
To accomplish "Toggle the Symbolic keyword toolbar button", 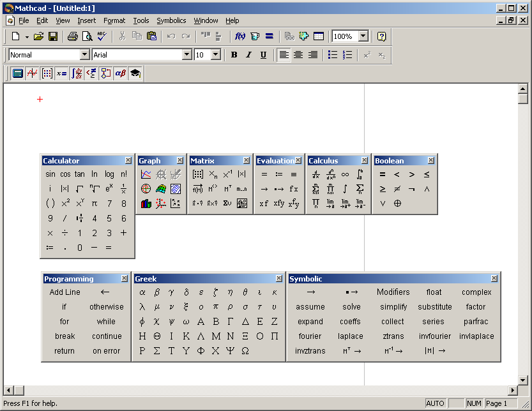I will pos(135,73).
